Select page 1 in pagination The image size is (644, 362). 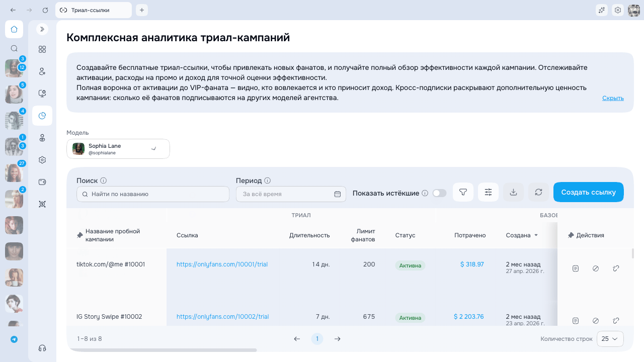click(x=317, y=339)
